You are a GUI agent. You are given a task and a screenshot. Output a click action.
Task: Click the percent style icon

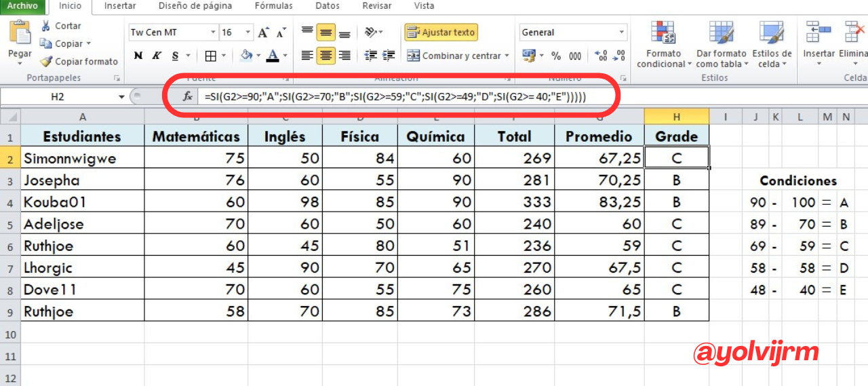point(556,56)
